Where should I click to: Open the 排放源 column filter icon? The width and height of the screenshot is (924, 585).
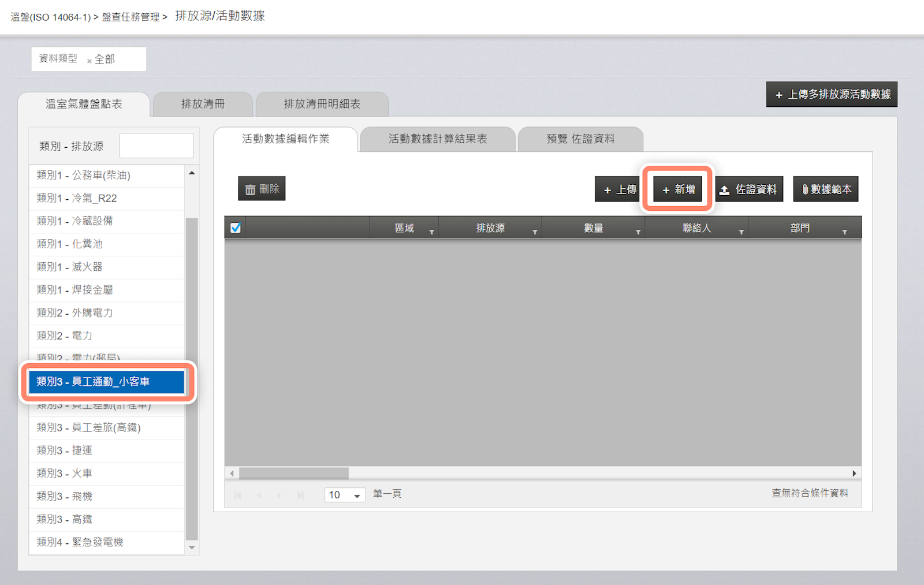[535, 232]
